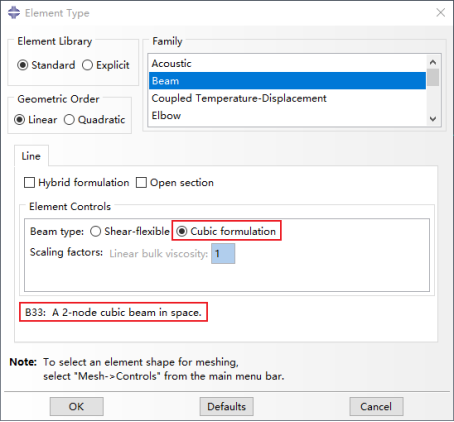The width and height of the screenshot is (454, 422).
Task: Select Acoustic in the Family list
Action: (287, 63)
